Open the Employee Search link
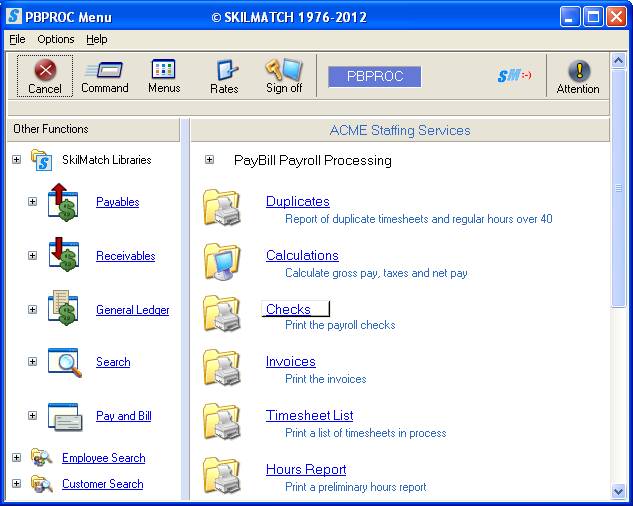Viewport: 633px width, 506px height. [x=104, y=458]
